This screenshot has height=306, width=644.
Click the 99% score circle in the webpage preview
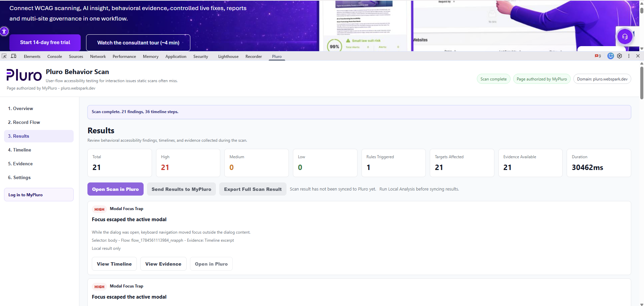[x=334, y=46]
